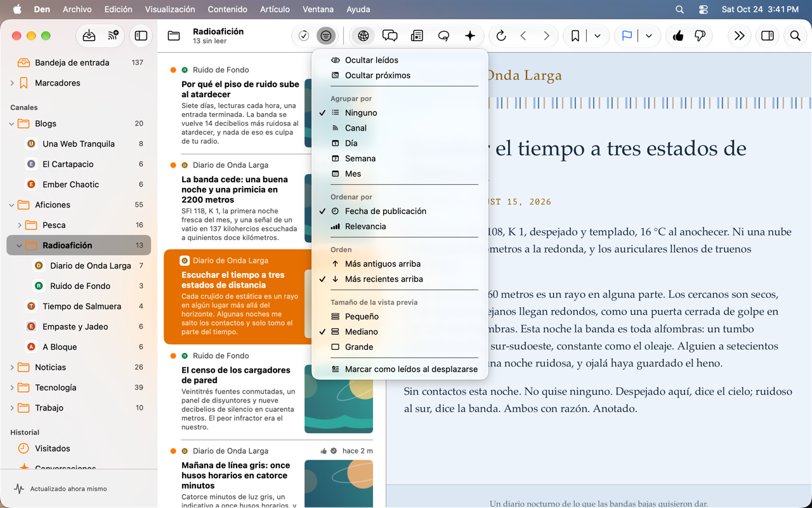Screen dimensions: 812x508
Task: Expand the Pesca folder
Action: pos(20,225)
